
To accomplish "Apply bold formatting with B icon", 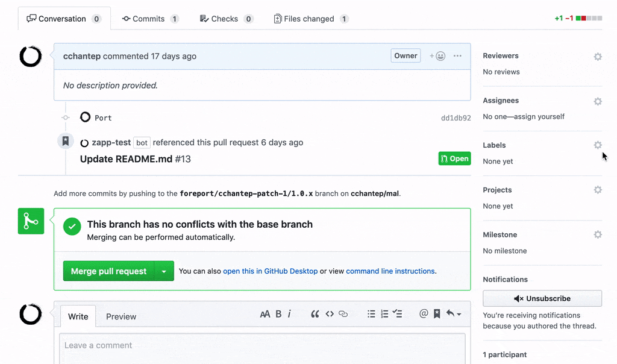I will (278, 314).
